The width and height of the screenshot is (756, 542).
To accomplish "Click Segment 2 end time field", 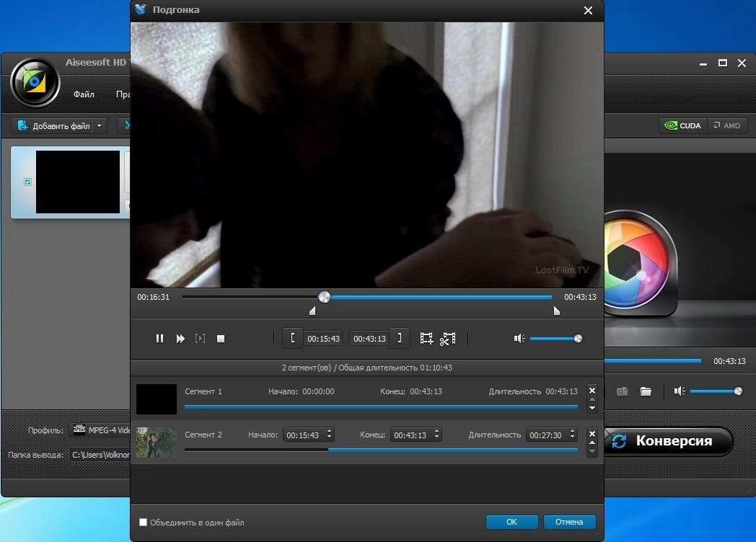I will (x=410, y=435).
